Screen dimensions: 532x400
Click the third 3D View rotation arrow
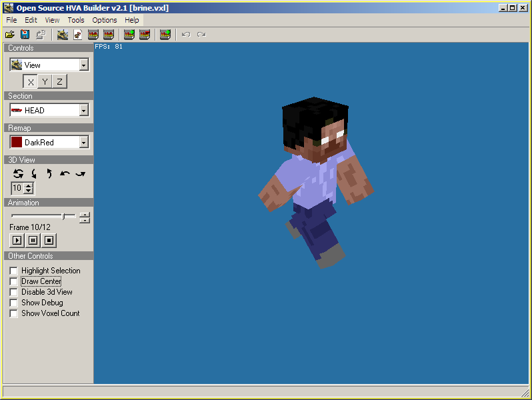pos(49,174)
